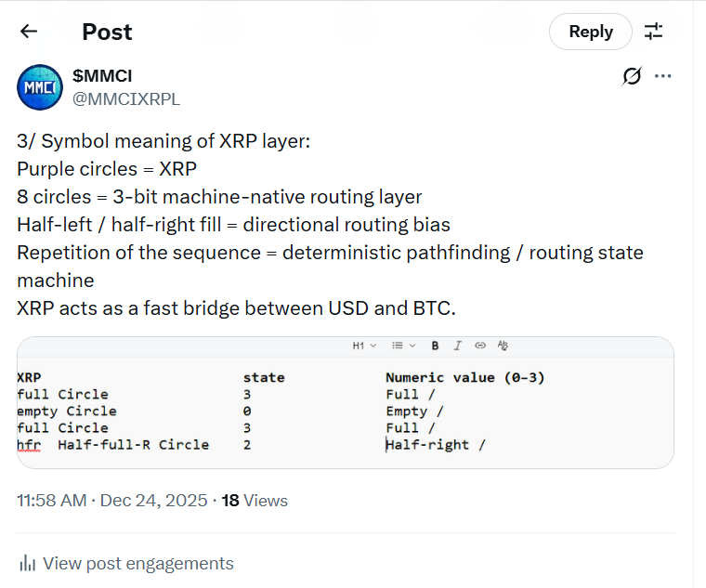706x588 pixels.
Task: Open the attached XRP state table image
Action: 346,402
